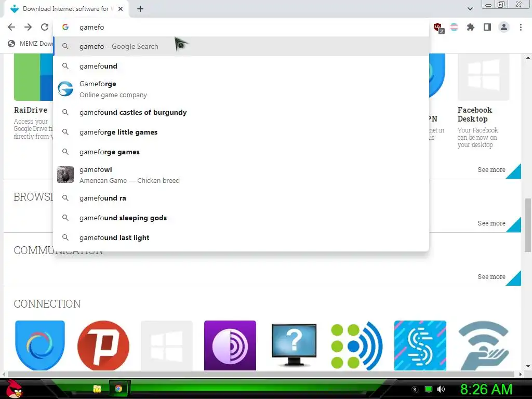Open the Angry Birds start button
The height and width of the screenshot is (399, 532).
click(14, 389)
